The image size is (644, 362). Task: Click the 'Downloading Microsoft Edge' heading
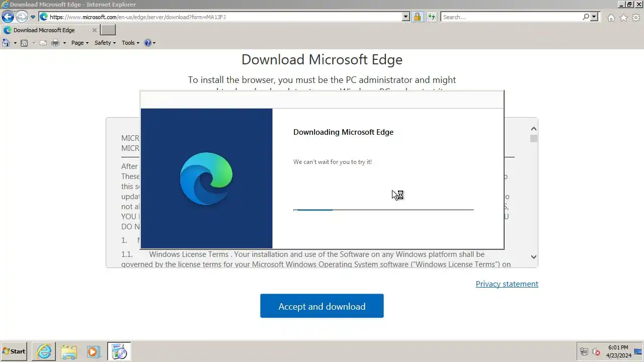pyautogui.click(x=343, y=132)
